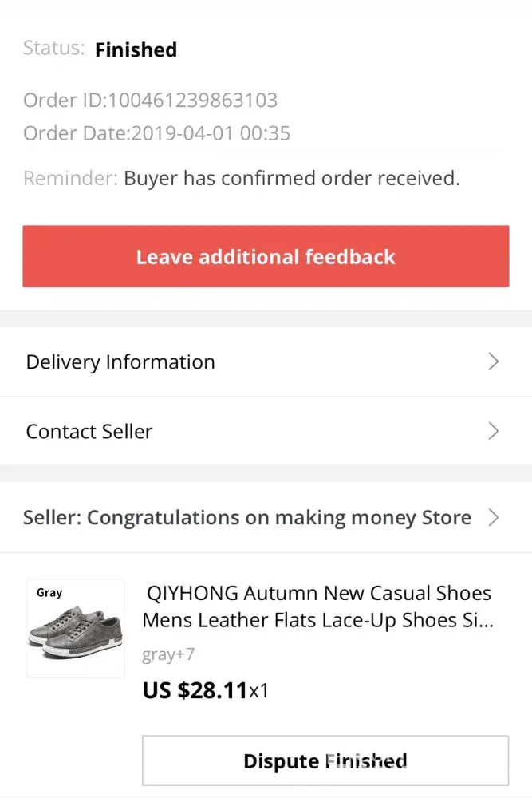Open the Congratulations on making money Store page
The image size is (532, 798).
[247, 518]
